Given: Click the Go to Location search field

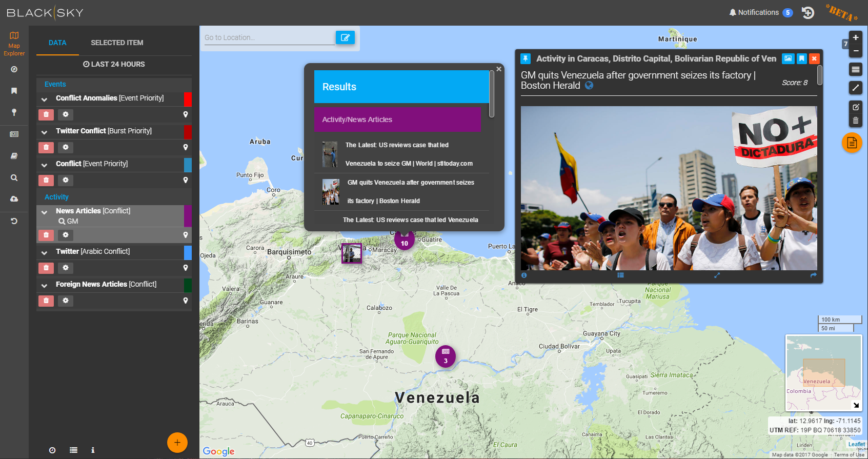Looking at the screenshot, I should (x=269, y=37).
